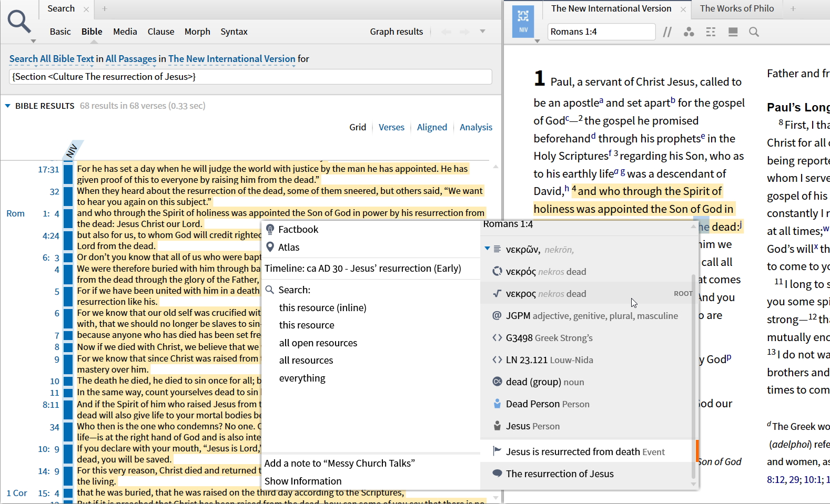The height and width of the screenshot is (504, 830).
Task: Open the parallel resources slashes icon
Action: [x=667, y=32]
